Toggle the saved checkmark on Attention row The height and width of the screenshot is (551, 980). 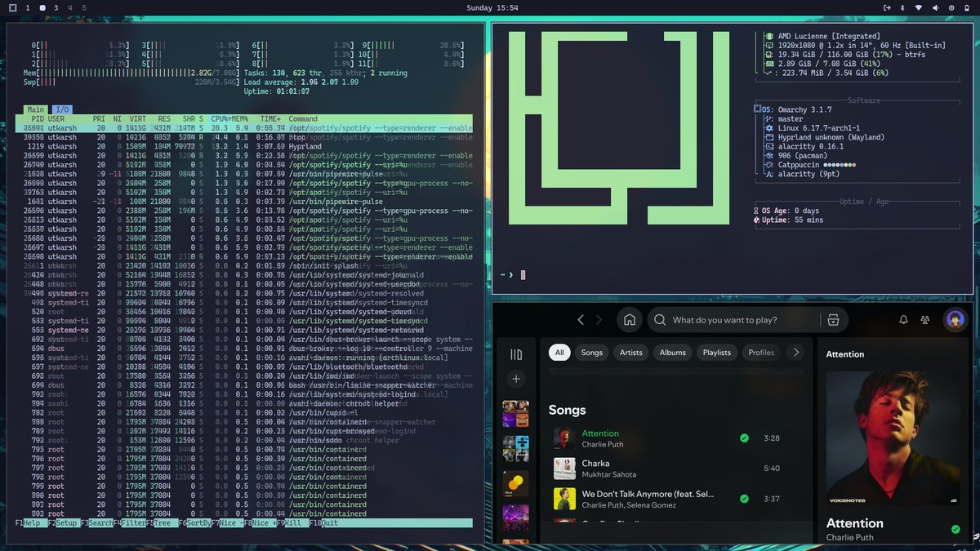tap(744, 438)
